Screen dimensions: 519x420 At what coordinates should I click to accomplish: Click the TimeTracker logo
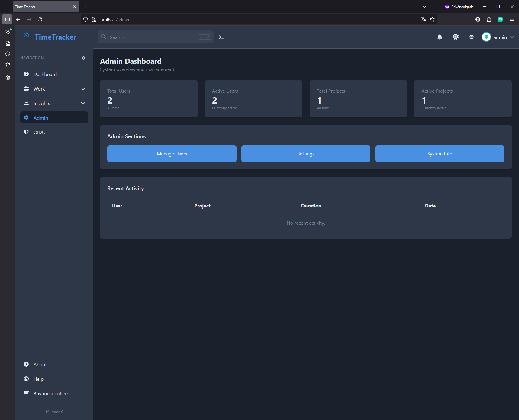point(49,37)
